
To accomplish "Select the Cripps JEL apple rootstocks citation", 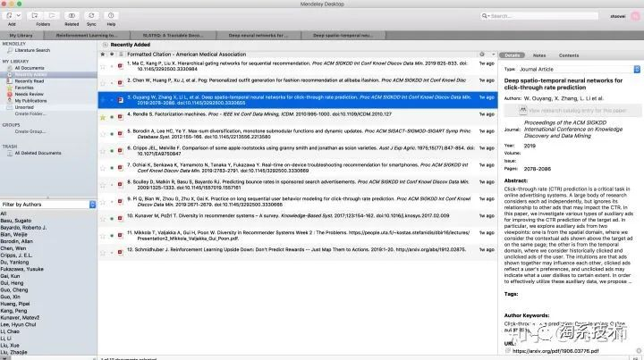I will 298,151.
